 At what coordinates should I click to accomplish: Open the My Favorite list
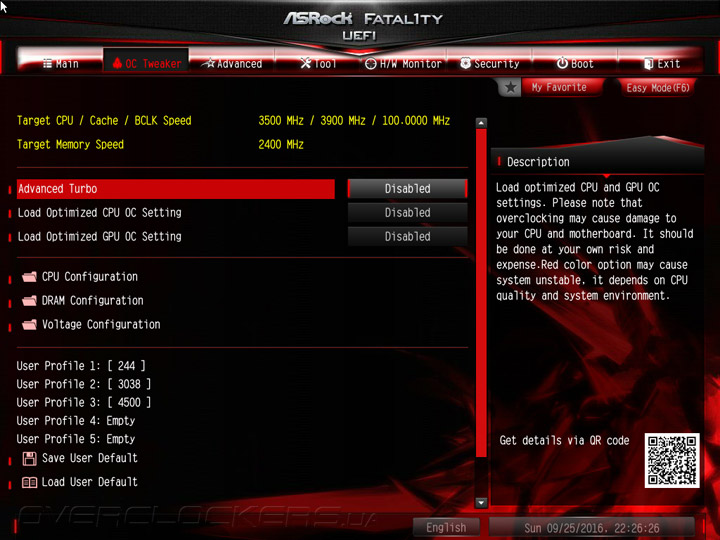[x=559, y=87]
